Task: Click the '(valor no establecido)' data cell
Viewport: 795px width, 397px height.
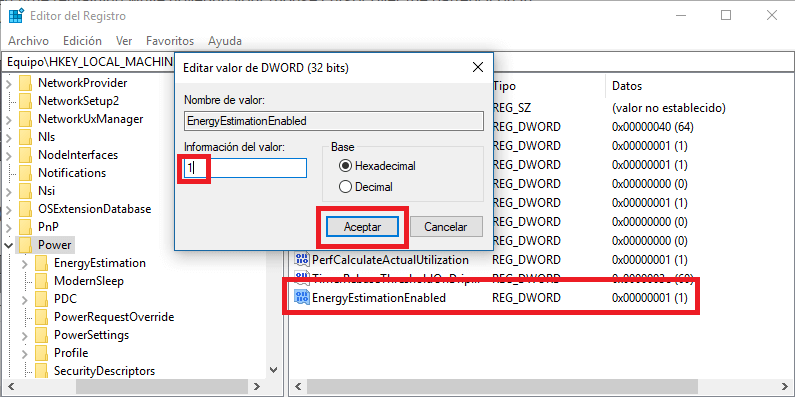Action: click(x=669, y=107)
